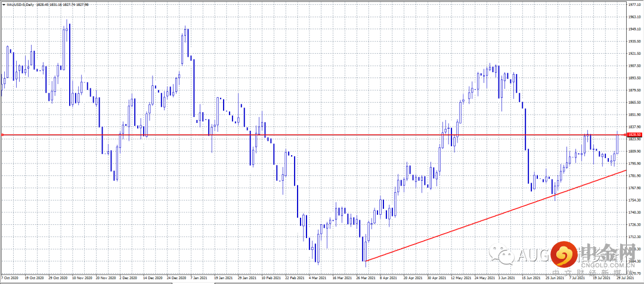The height and width of the screenshot is (284, 644).
Task: Click the 24 Dec 2020 date label
Action: (177, 278)
